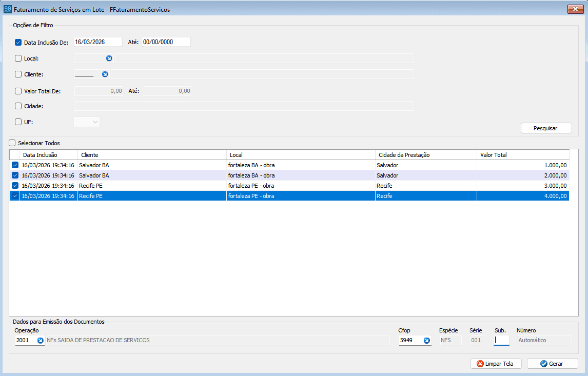The width and height of the screenshot is (588, 376).
Task: Enable the UF filter checkbox
Action: [18, 122]
